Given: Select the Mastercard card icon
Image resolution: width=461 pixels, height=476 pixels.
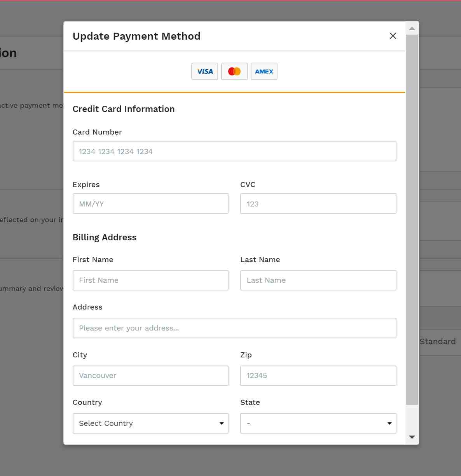Looking at the screenshot, I should pos(234,71).
